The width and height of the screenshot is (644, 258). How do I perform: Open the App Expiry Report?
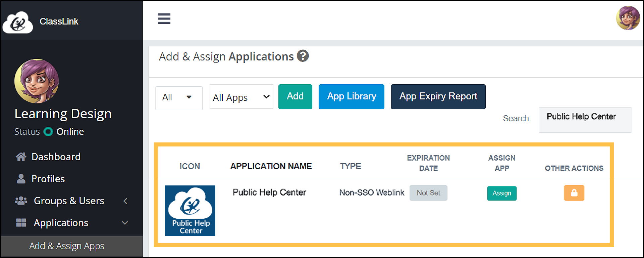(x=438, y=97)
